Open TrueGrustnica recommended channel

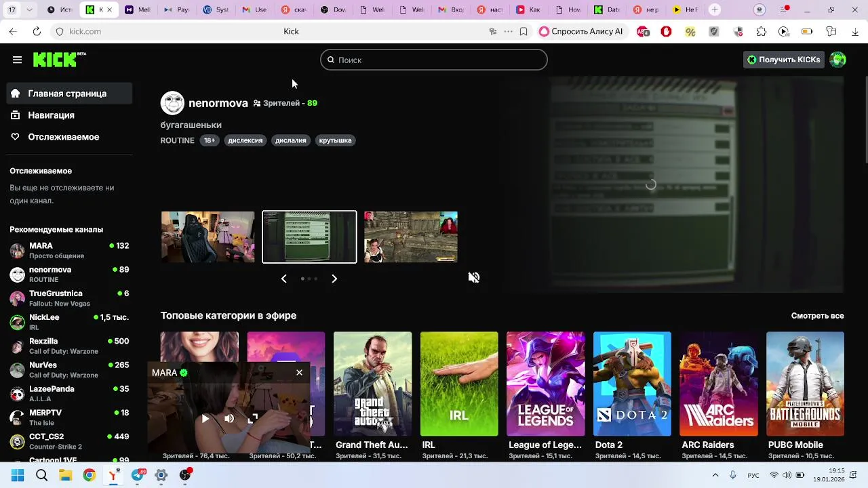[69, 298]
